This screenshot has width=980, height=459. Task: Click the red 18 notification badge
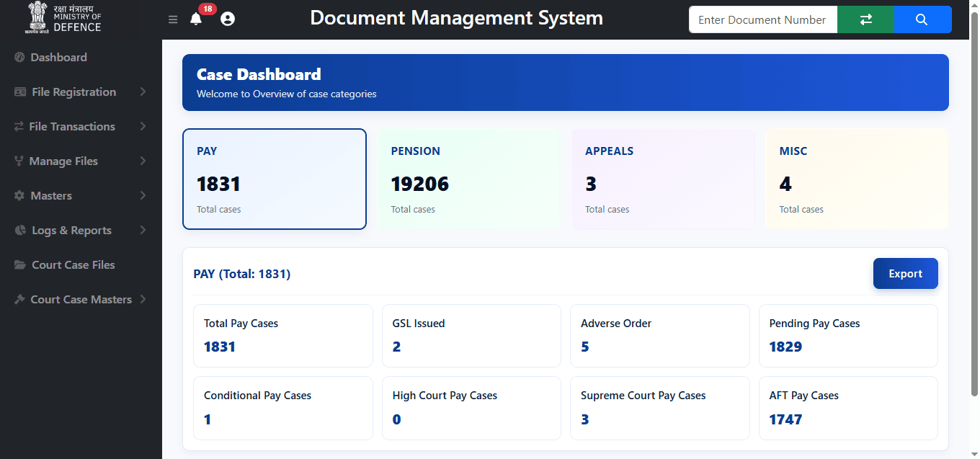coord(208,9)
